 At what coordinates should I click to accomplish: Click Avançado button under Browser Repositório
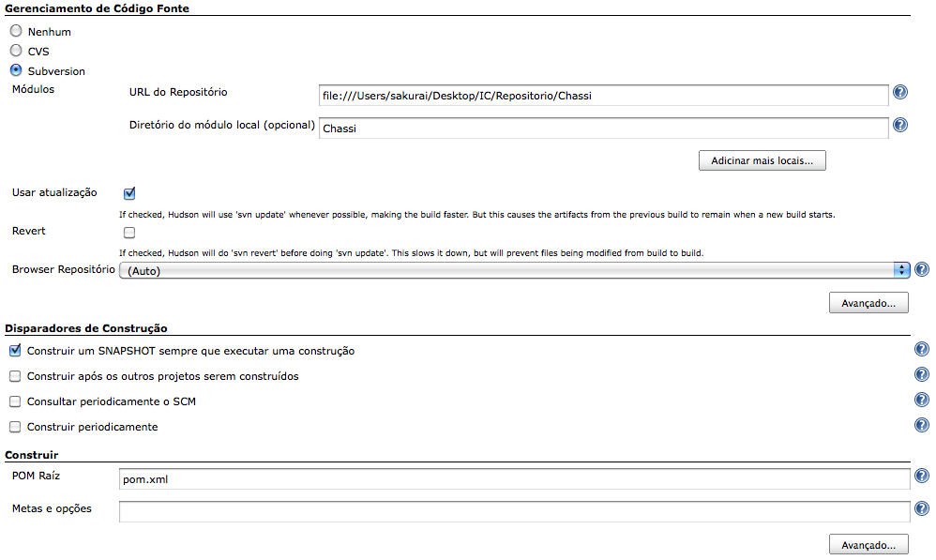pos(868,303)
